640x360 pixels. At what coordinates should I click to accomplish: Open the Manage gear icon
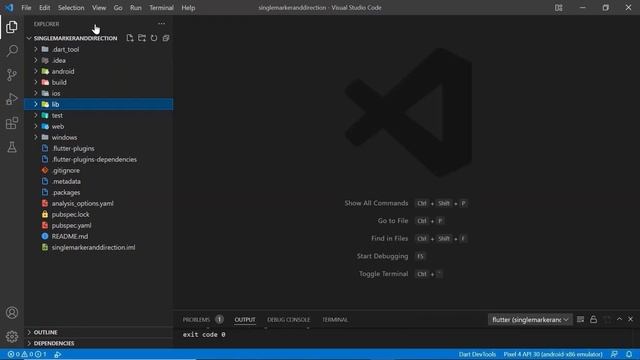pos(12,336)
